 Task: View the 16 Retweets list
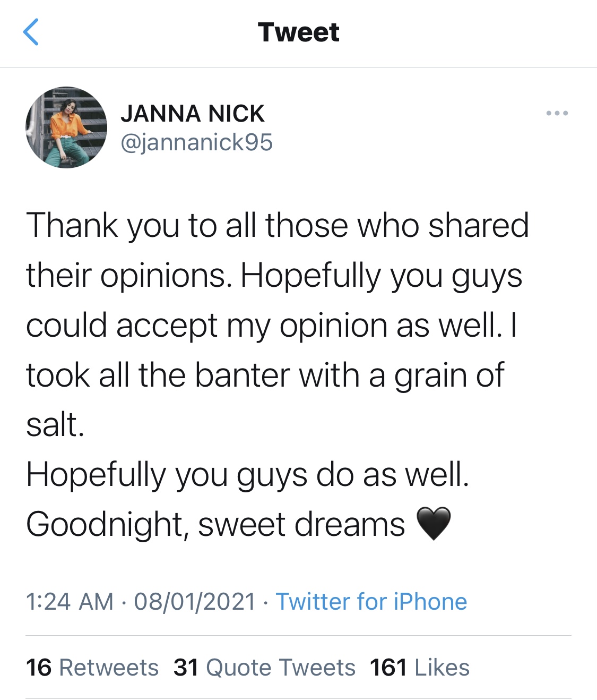click(92, 668)
